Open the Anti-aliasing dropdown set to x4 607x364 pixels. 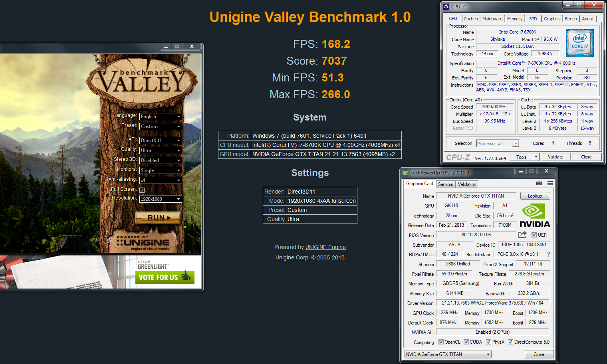coord(161,180)
